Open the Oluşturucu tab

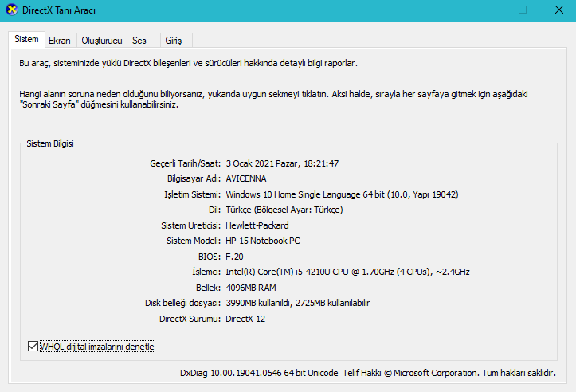102,41
